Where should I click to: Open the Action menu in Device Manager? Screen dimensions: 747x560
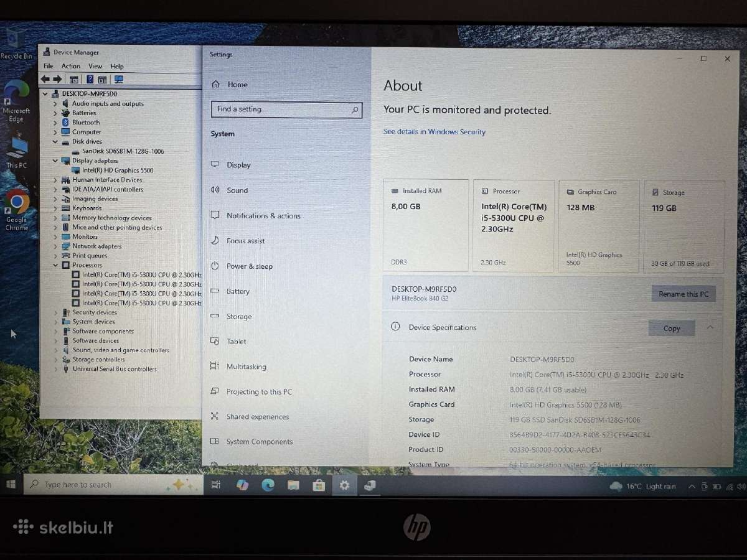pos(70,66)
